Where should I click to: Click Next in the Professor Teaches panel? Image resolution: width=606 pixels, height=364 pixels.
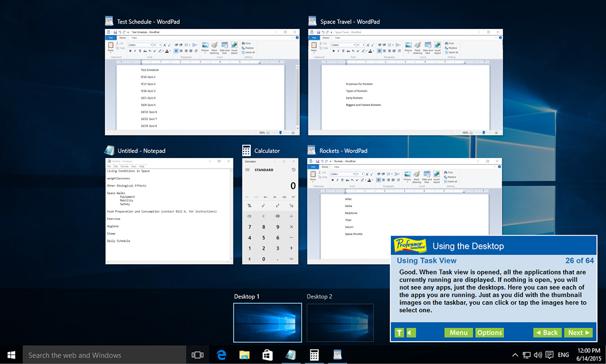point(578,333)
